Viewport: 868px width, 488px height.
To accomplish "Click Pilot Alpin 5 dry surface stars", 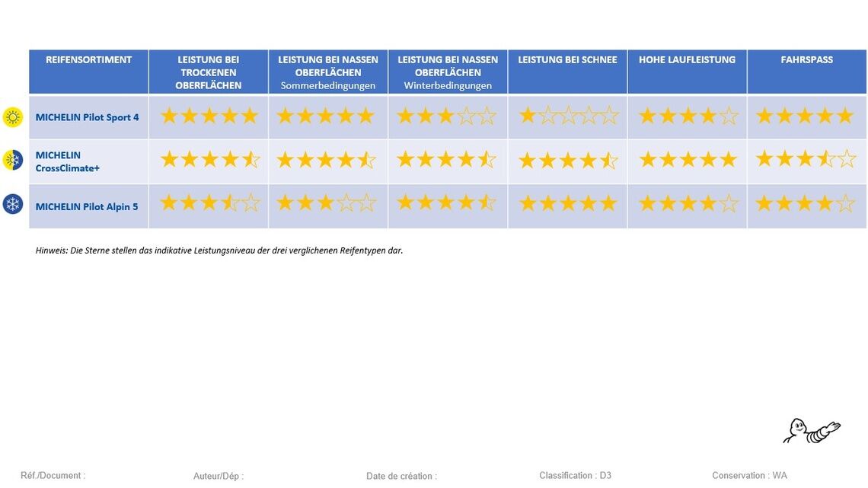I will point(209,203).
